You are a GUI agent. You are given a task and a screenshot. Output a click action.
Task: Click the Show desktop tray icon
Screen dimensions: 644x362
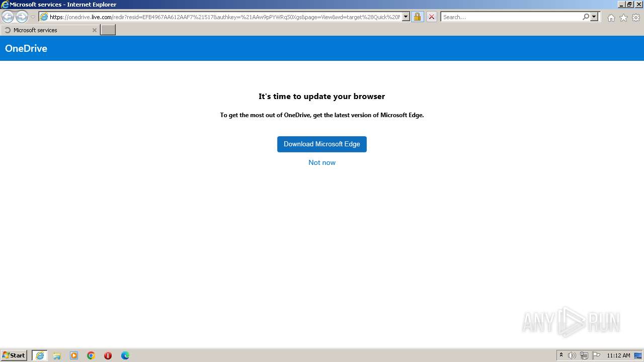click(638, 355)
